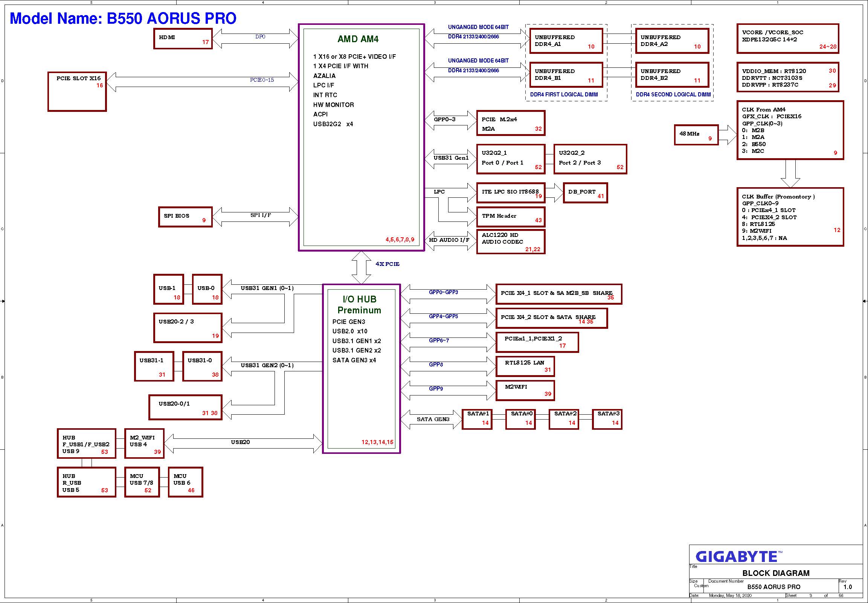Viewport: 868px width, 603px height.
Task: Click the SATA#1 block
Action: (x=477, y=419)
